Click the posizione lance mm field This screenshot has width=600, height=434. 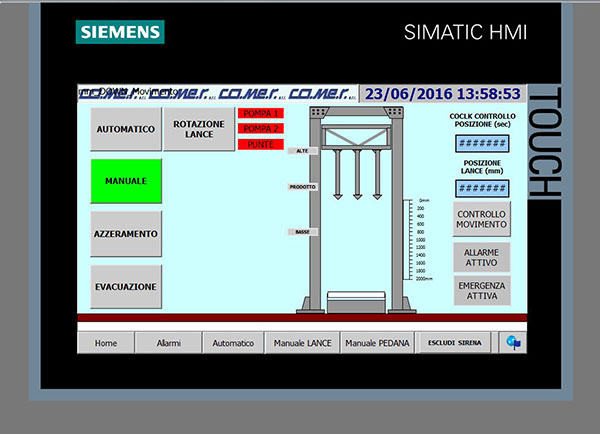[x=482, y=187]
